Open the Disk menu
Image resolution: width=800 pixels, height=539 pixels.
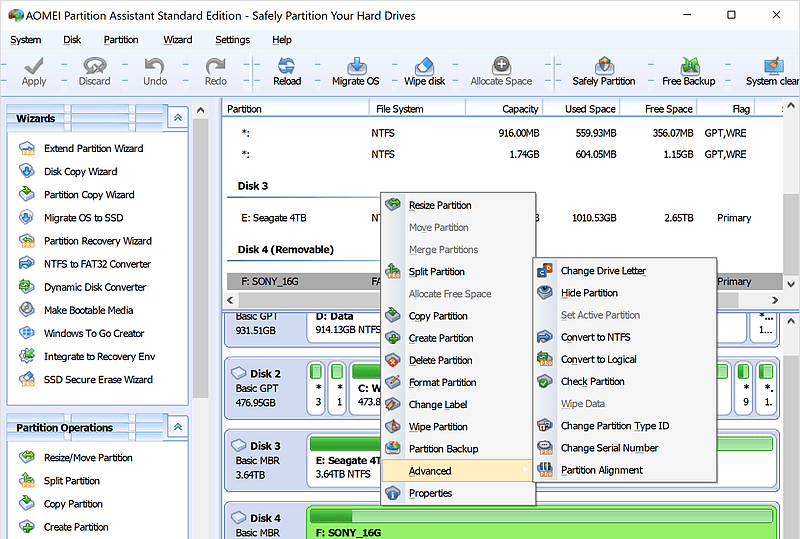[72, 40]
